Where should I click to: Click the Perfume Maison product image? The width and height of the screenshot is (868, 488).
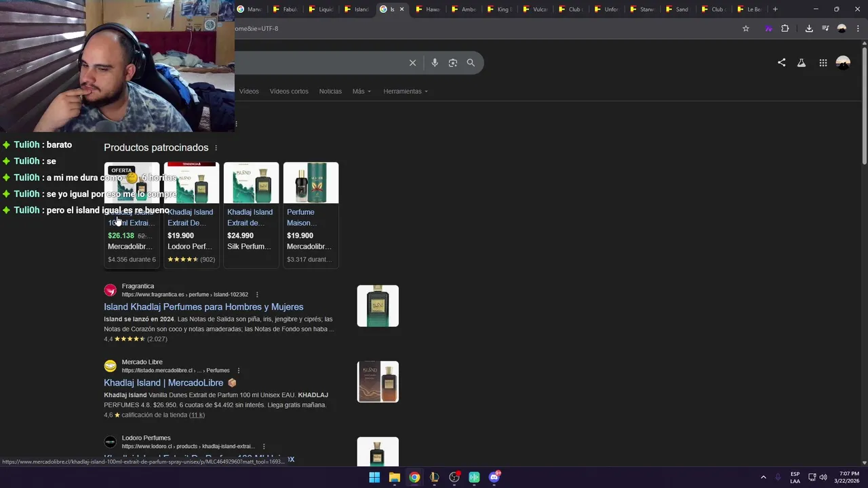coord(311,182)
